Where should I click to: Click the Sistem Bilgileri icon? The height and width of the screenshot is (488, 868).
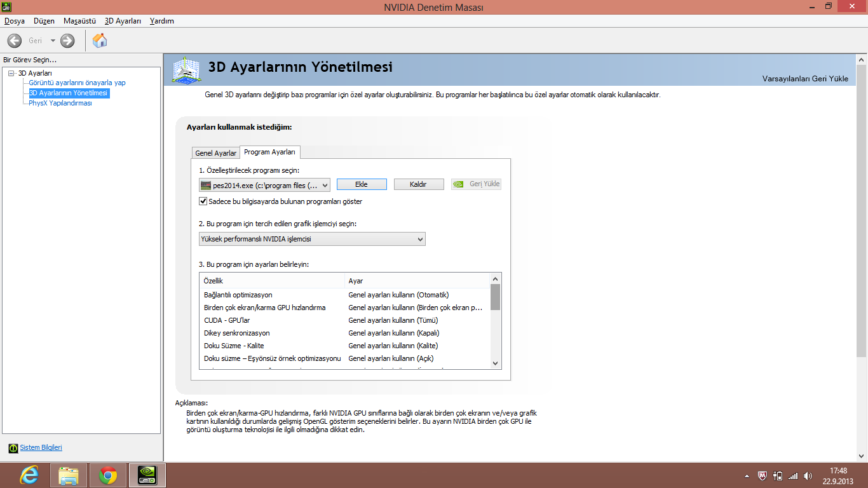pos(13,448)
